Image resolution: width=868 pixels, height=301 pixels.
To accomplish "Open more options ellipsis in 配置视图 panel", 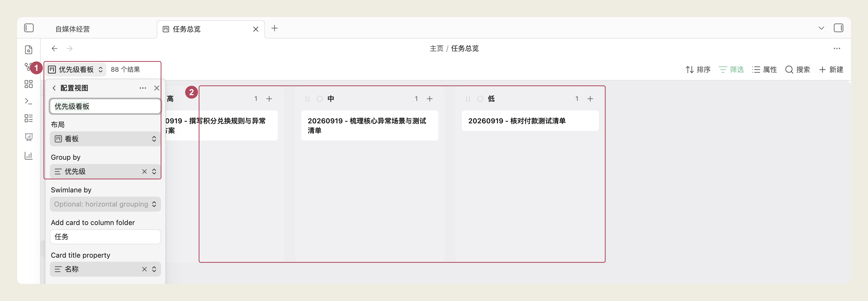I will 143,88.
